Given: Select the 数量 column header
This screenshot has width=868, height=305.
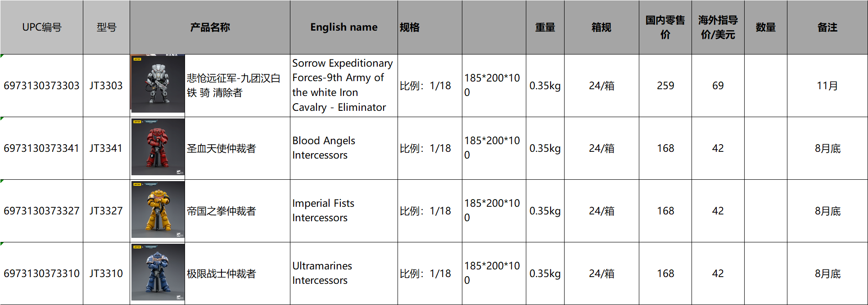Looking at the screenshot, I should (765, 27).
